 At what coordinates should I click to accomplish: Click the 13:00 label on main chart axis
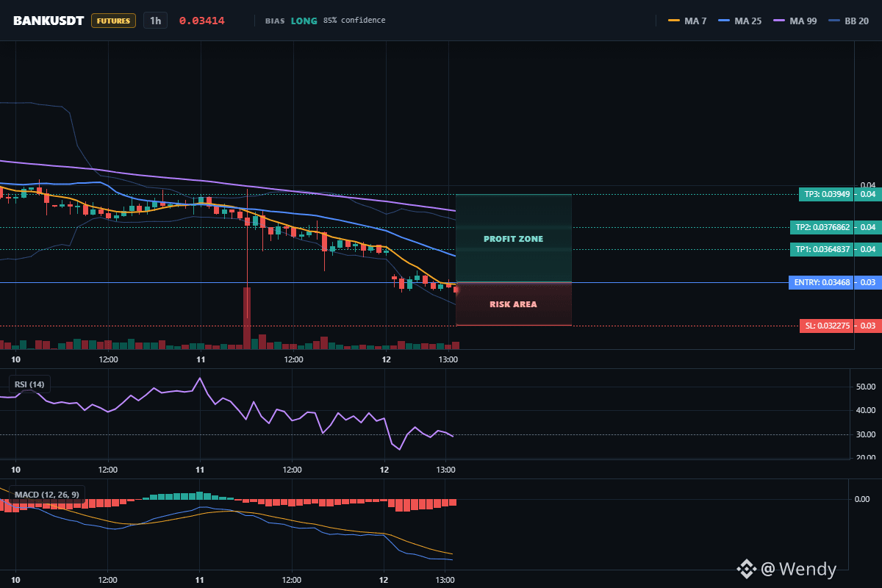tap(448, 359)
